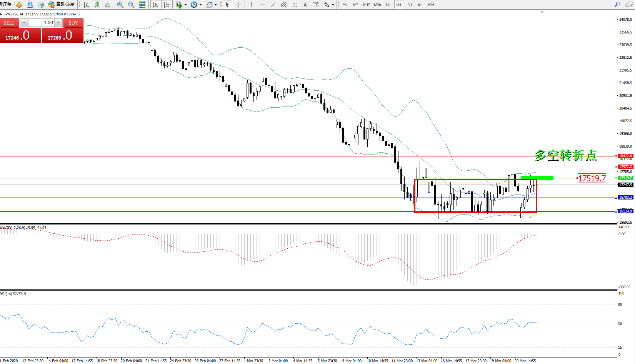Image resolution: width=635 pixels, height=364 pixels.
Task: Switch to the M15 timeframe
Action: click(367, 5)
